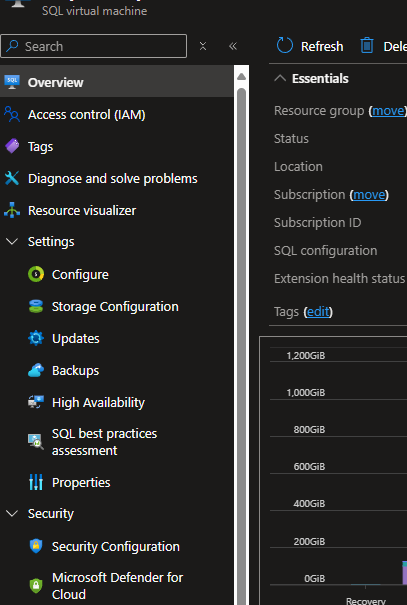Open Microsoft Defender for Cloud
Screen dimensions: 407x605
coord(117,586)
